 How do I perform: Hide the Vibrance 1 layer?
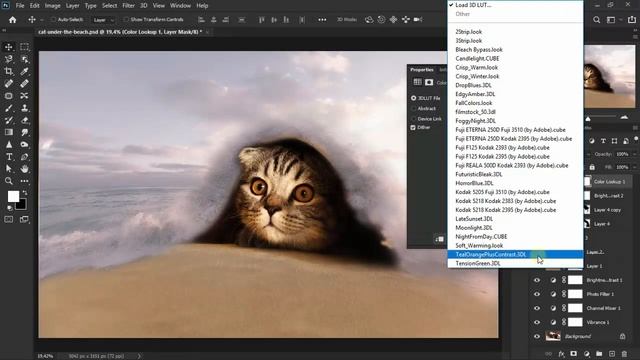pos(537,322)
